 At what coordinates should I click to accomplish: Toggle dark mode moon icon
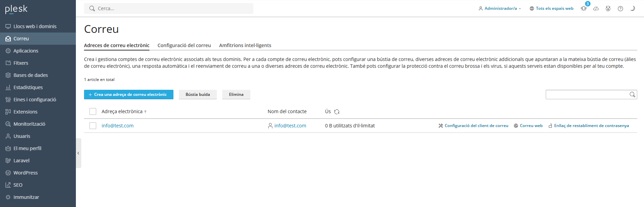(632, 8)
